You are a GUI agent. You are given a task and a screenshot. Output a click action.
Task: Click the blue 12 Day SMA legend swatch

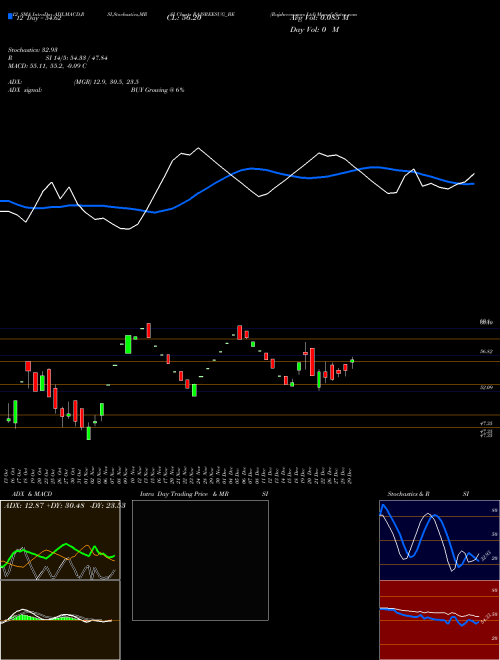click(11, 16)
